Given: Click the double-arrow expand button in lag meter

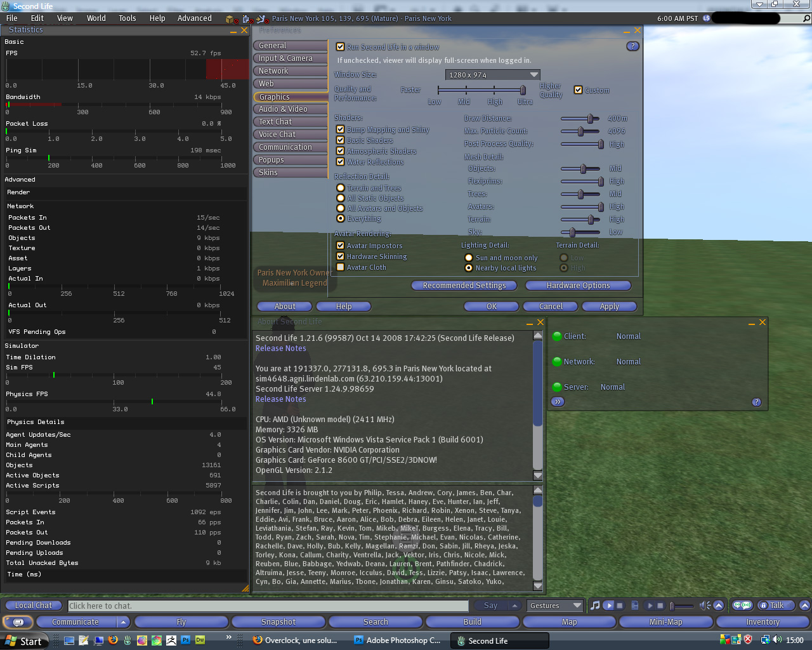Looking at the screenshot, I should pyautogui.click(x=558, y=402).
